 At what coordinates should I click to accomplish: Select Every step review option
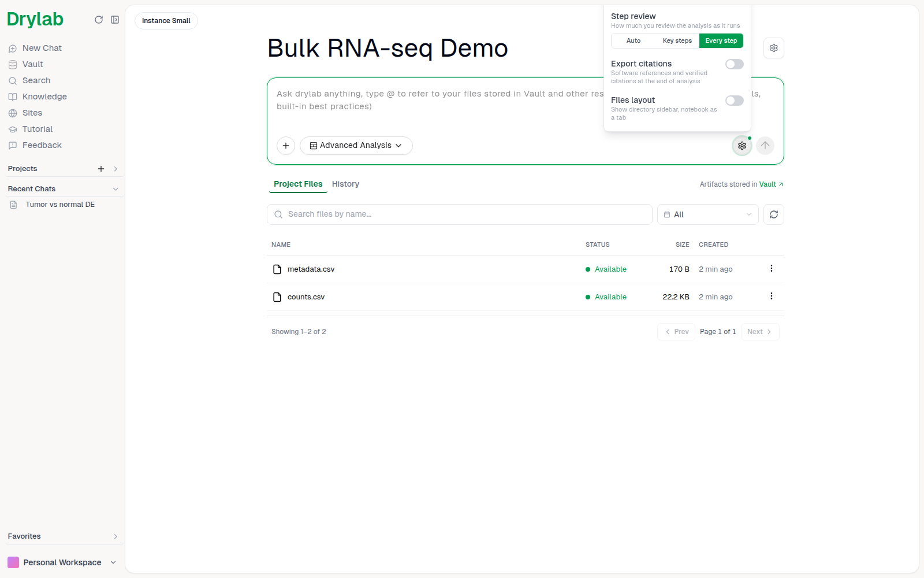(721, 41)
